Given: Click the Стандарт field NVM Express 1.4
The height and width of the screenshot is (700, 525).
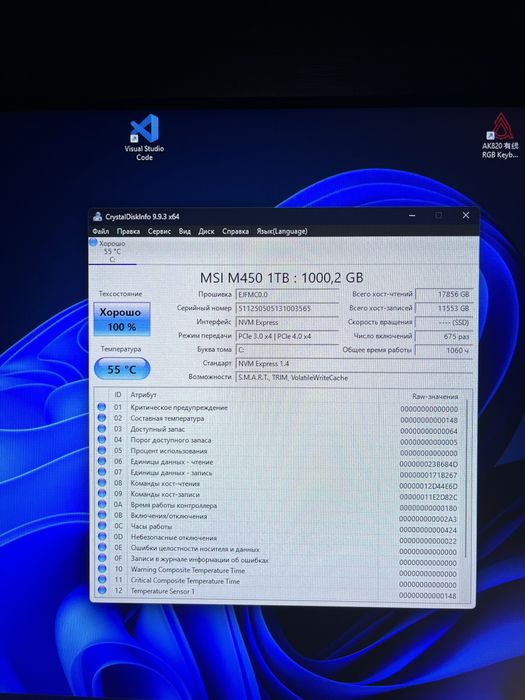Looking at the screenshot, I should [x=354, y=364].
